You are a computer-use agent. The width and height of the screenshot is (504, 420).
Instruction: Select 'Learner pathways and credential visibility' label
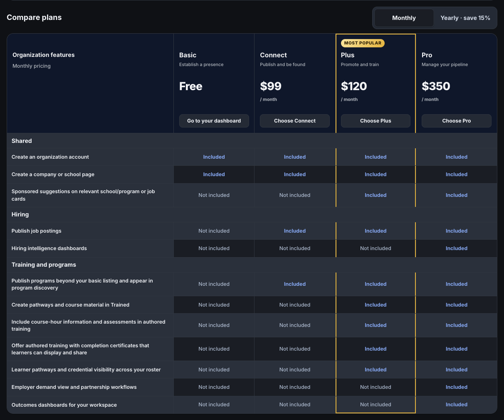[86, 370]
